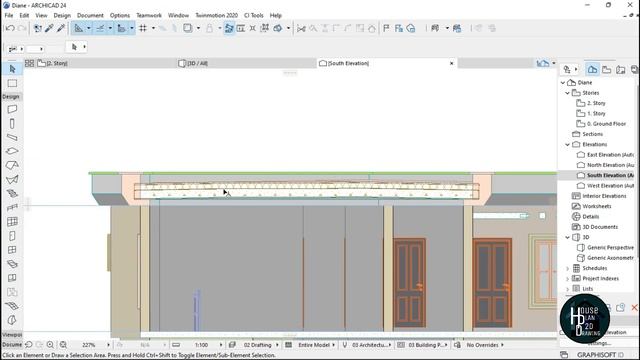640x360 pixels.
Task: Collapse the Stories folder in Navigator
Action: (567, 93)
